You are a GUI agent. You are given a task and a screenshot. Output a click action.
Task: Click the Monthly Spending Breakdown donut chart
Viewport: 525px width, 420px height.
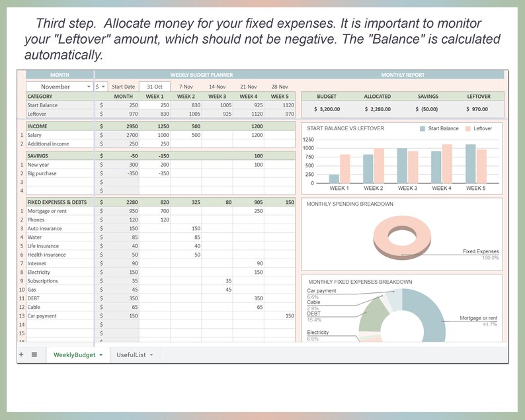coord(402,237)
